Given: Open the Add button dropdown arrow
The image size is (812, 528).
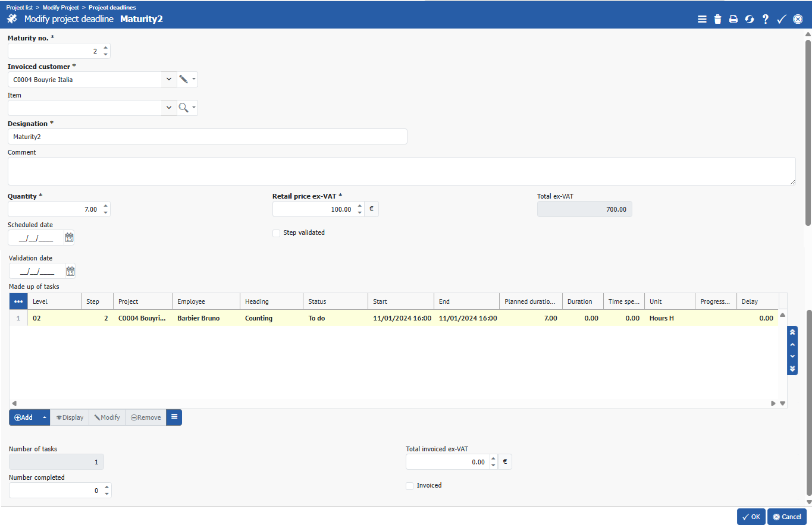Looking at the screenshot, I should click(x=44, y=417).
